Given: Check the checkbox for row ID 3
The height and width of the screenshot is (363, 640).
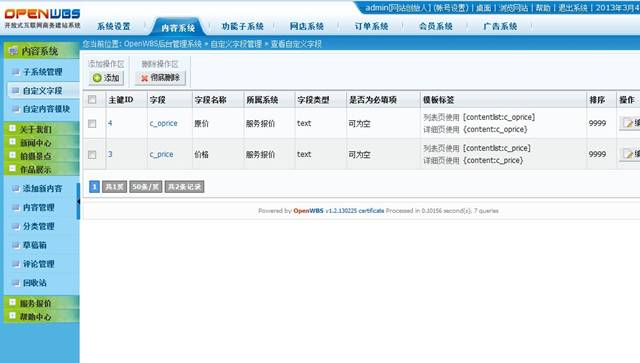Looking at the screenshot, I should coord(92,154).
